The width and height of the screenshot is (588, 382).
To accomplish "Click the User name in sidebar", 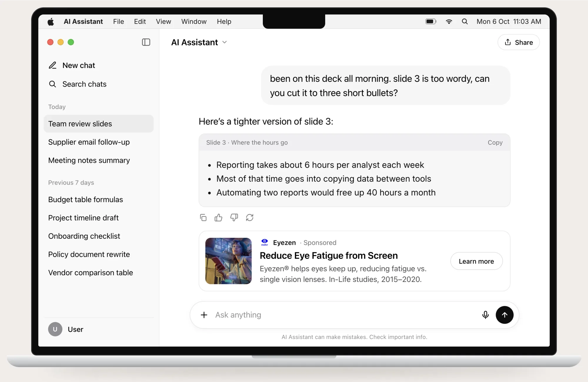I will pyautogui.click(x=76, y=329).
